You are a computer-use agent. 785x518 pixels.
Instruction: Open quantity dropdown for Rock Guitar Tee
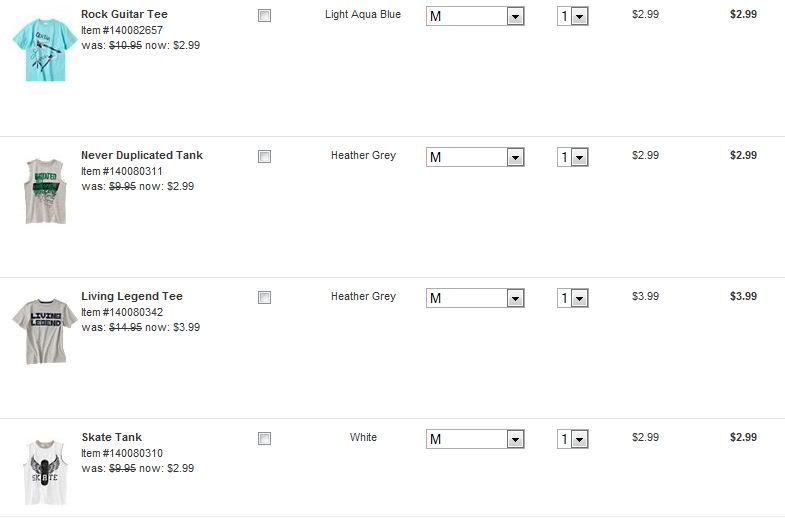pyautogui.click(x=573, y=17)
